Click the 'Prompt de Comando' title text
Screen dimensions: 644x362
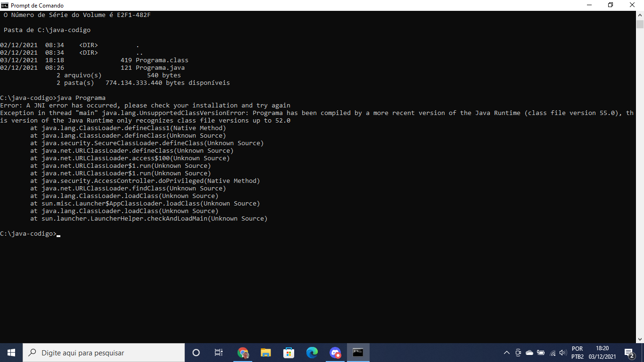pos(37,6)
